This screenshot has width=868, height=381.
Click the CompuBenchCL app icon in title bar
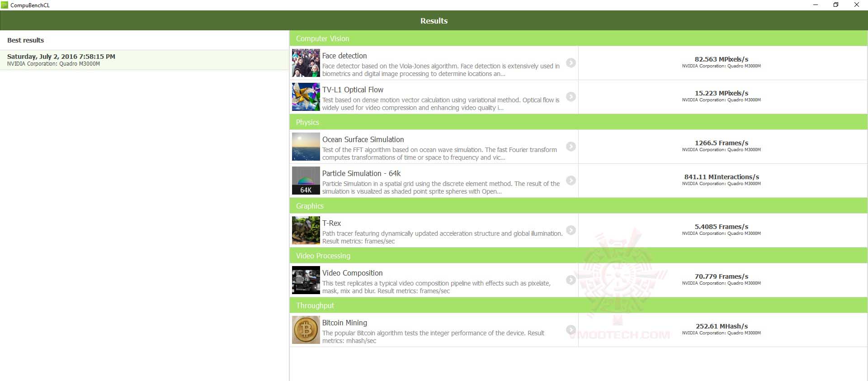5,5
